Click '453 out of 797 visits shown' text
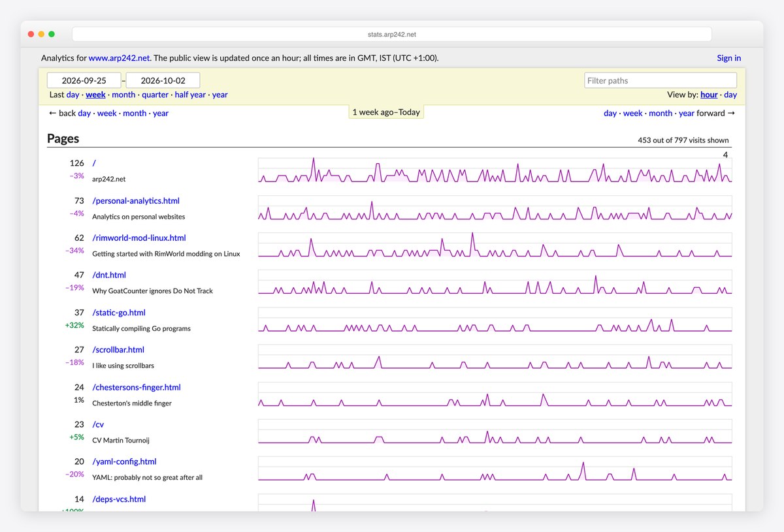The height and width of the screenshot is (532, 784). click(x=683, y=140)
